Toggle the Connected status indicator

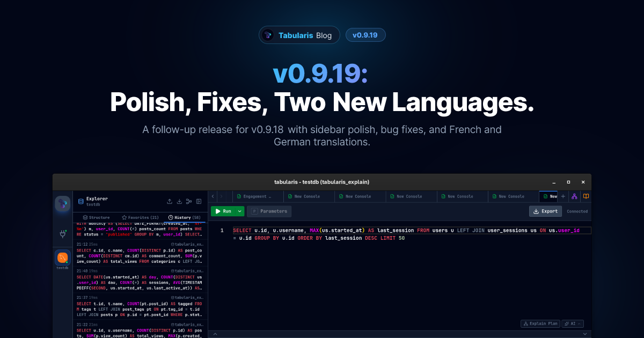[x=577, y=211]
